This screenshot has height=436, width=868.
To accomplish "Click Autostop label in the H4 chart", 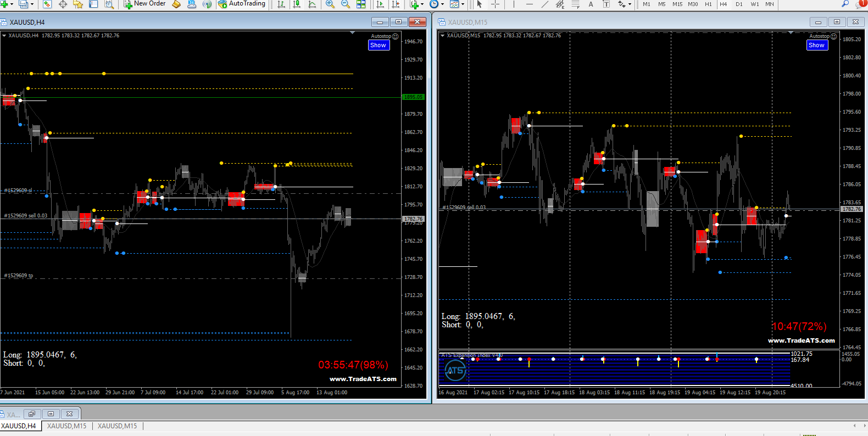I will (x=381, y=36).
